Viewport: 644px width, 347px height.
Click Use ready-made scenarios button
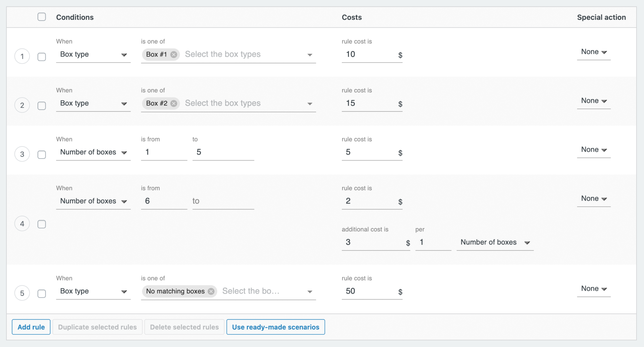tap(275, 327)
